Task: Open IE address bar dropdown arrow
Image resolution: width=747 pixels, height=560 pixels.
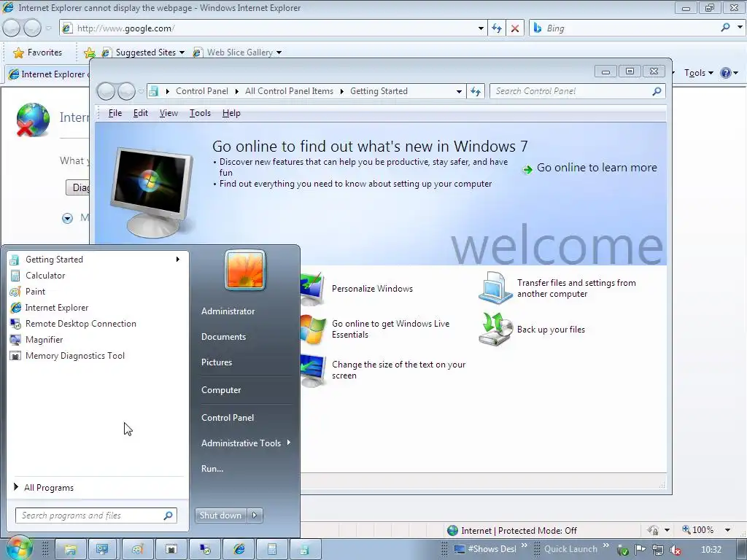Action: [481, 28]
